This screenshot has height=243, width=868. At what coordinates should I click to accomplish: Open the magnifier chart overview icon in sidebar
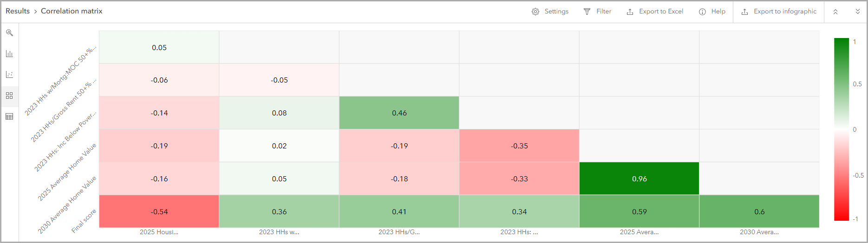point(9,33)
